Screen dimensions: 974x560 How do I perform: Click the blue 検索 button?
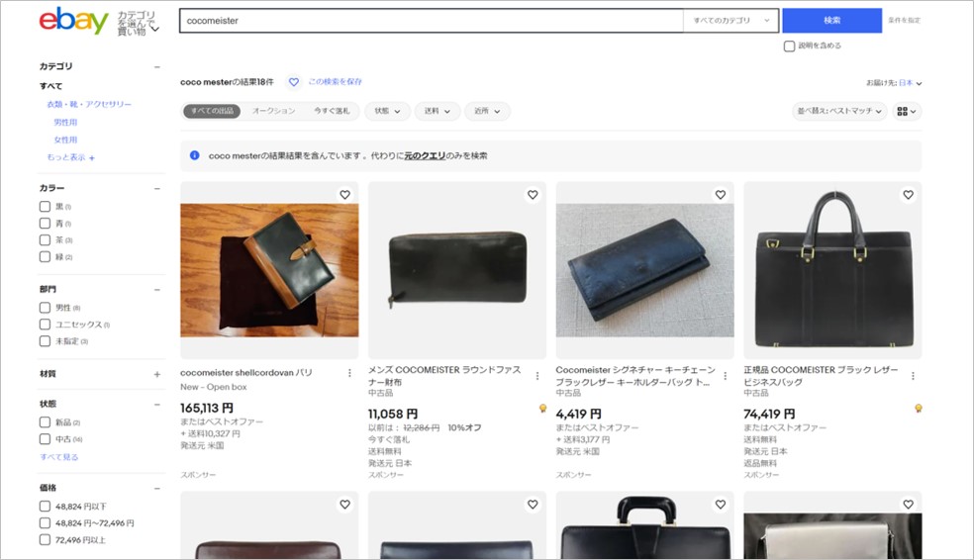click(831, 21)
